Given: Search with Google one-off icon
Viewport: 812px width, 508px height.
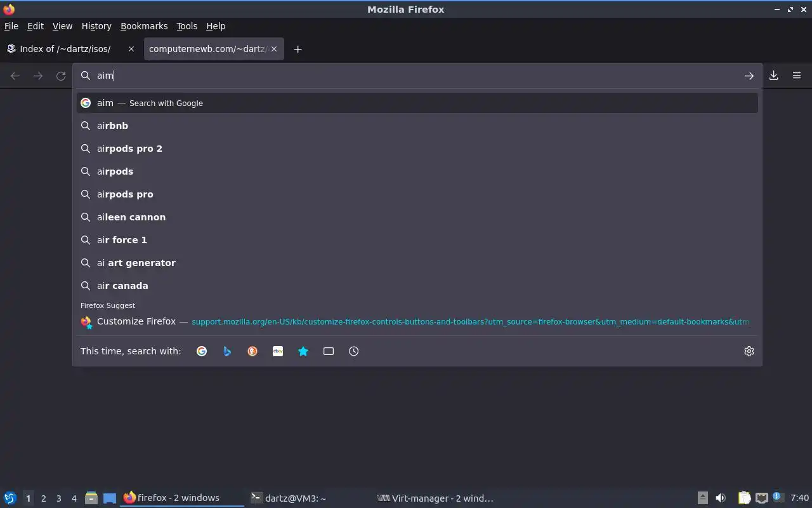Looking at the screenshot, I should 202,351.
